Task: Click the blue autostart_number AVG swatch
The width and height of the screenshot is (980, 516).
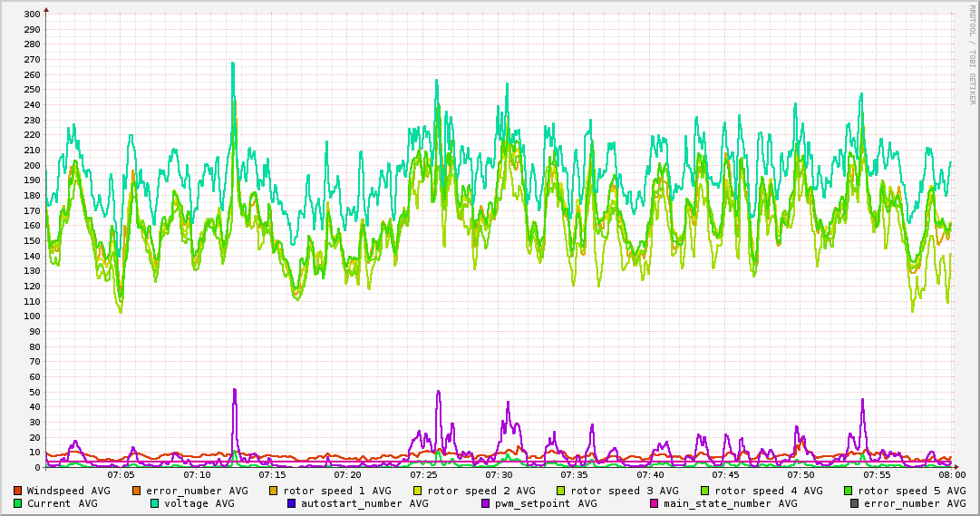Action: [291, 503]
